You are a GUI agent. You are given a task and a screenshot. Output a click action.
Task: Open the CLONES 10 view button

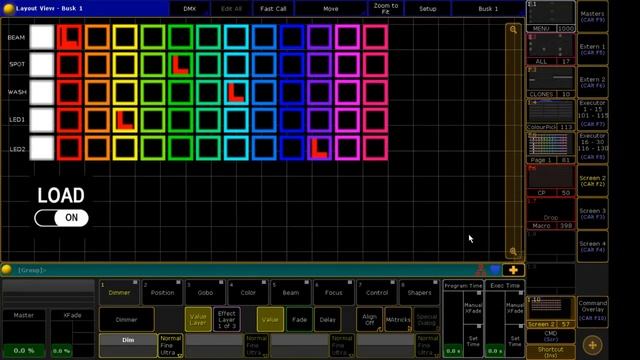click(x=551, y=82)
